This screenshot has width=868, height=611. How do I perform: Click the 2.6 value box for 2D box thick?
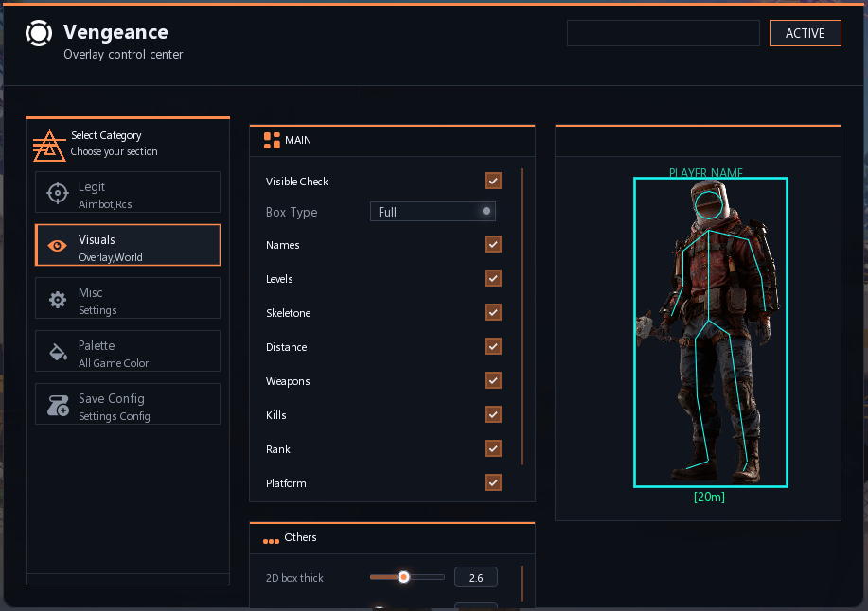476,578
